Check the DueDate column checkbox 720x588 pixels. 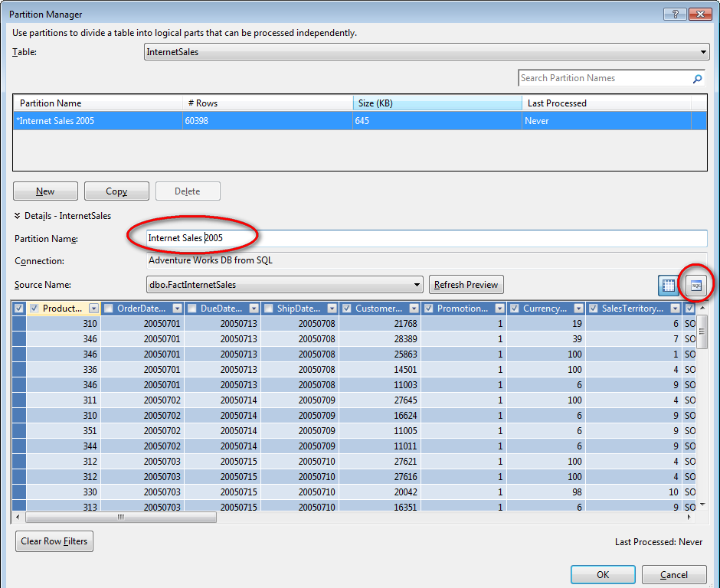pyautogui.click(x=192, y=309)
